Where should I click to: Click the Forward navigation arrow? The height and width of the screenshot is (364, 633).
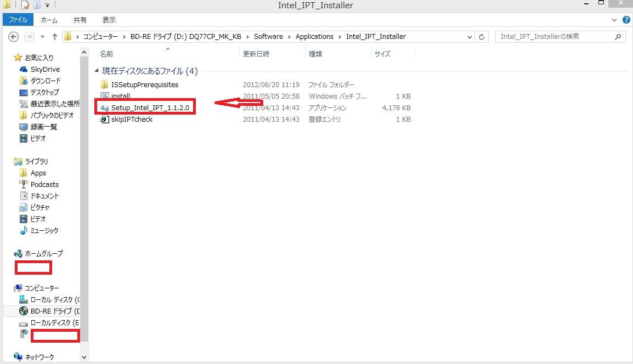tap(29, 37)
